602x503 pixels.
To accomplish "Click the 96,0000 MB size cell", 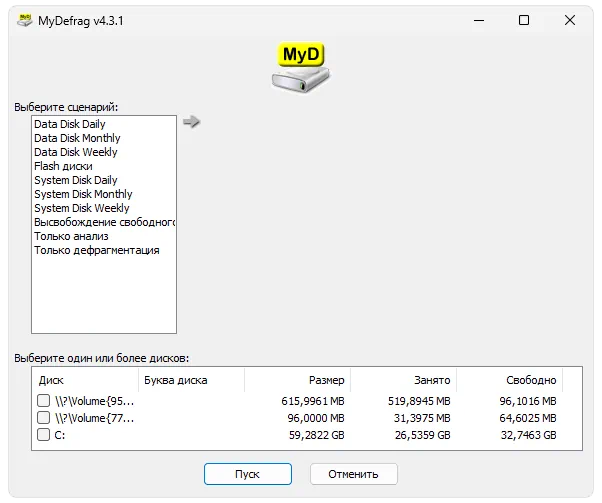I will (316, 418).
